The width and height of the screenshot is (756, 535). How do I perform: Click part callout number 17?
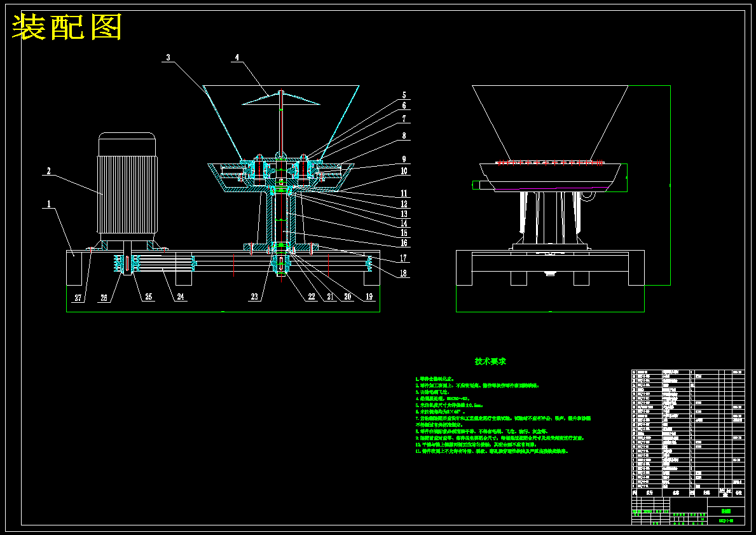coord(404,258)
